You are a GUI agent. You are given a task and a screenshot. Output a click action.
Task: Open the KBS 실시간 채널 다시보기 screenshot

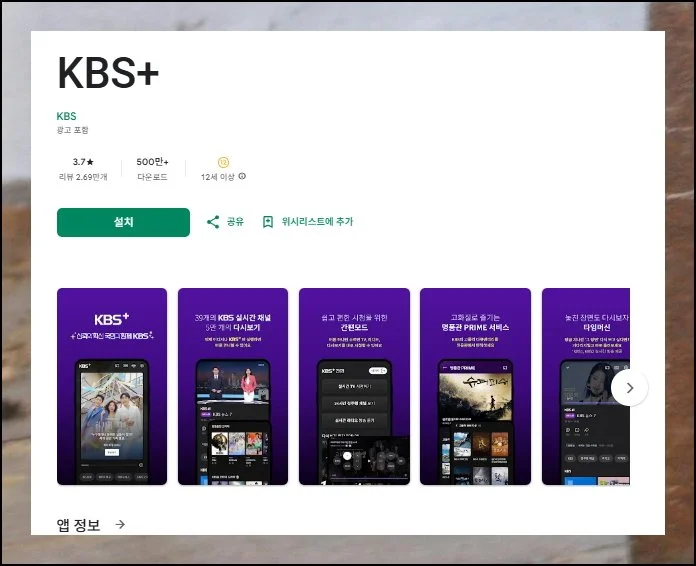coord(233,386)
